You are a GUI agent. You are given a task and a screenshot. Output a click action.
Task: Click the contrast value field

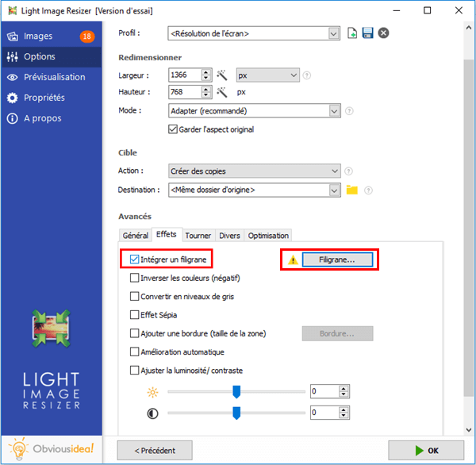pyautogui.click(x=324, y=413)
